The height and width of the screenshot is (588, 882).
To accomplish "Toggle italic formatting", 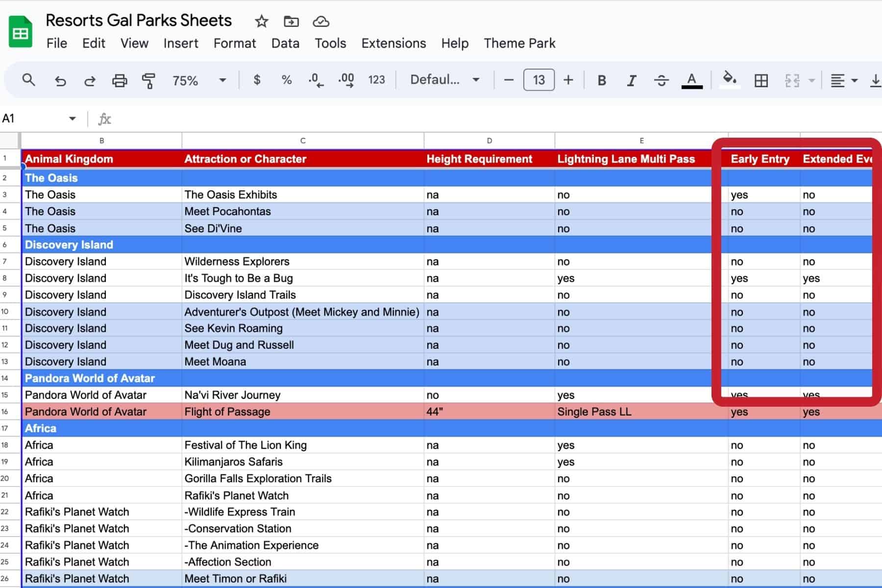I will coord(632,80).
